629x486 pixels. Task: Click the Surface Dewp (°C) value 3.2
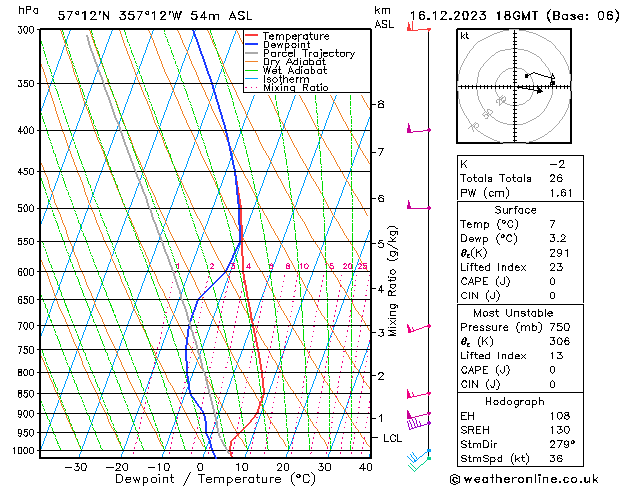pyautogui.click(x=558, y=239)
